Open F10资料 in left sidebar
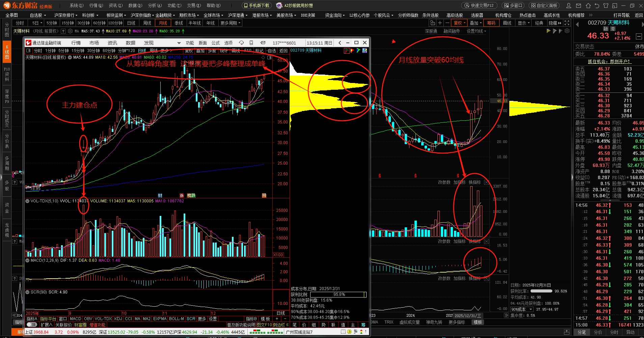Image resolution: width=644 pixels, height=338 pixels. 7,74
